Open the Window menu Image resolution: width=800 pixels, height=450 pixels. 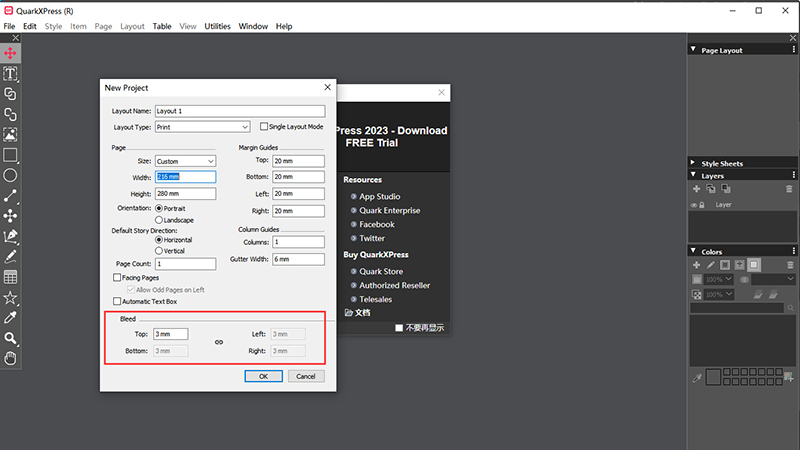253,26
